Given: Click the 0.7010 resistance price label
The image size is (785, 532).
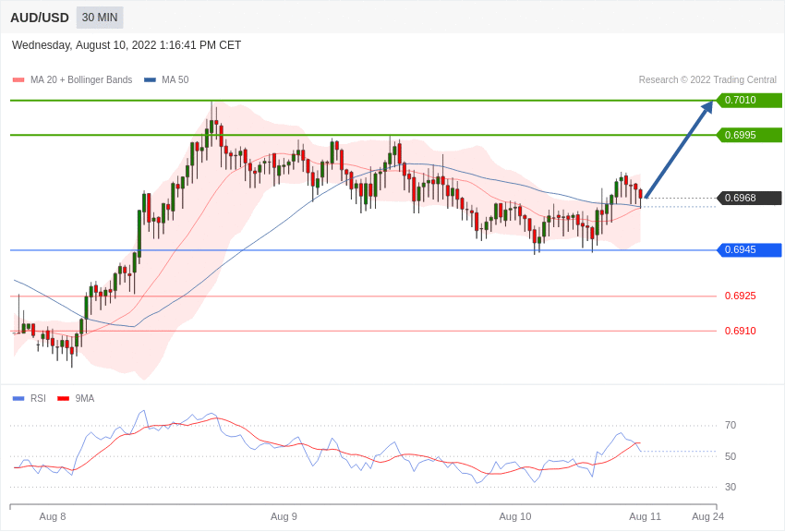Looking at the screenshot, I should point(749,100).
